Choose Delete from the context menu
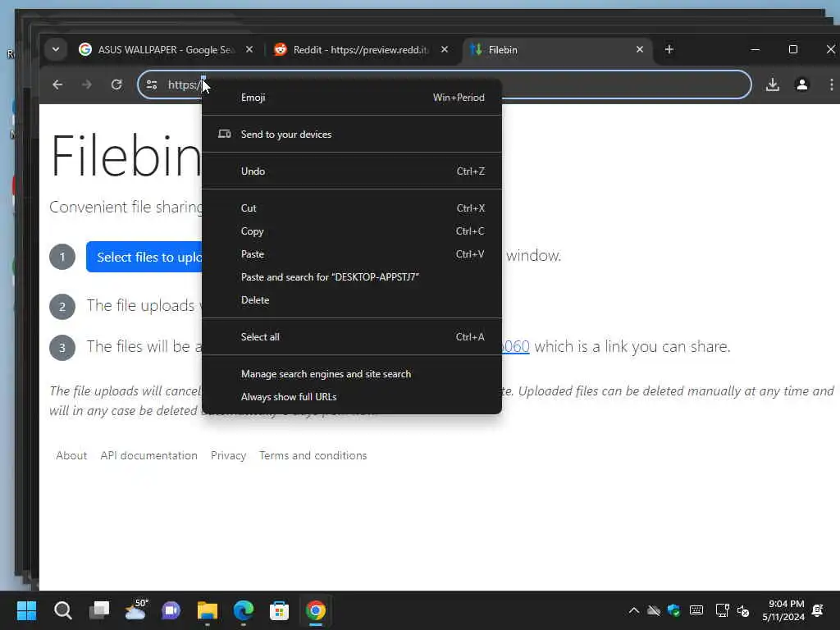The height and width of the screenshot is (630, 840). coord(352,300)
